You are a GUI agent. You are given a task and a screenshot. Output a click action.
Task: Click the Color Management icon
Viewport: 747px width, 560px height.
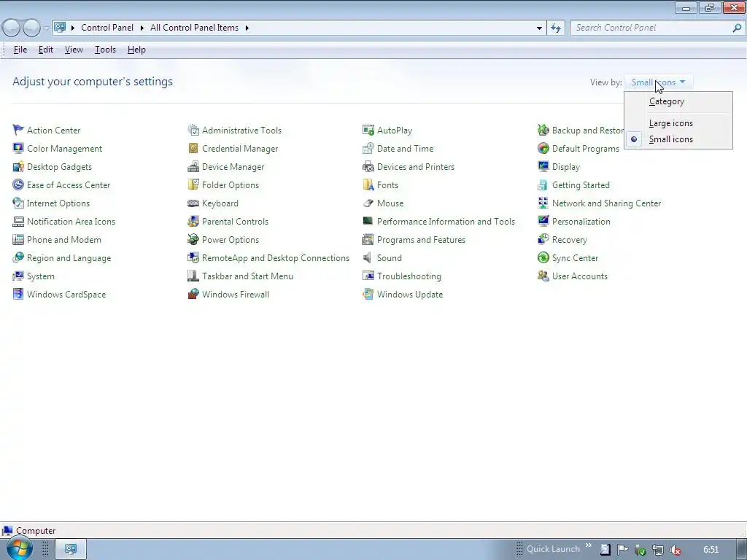[x=18, y=148]
